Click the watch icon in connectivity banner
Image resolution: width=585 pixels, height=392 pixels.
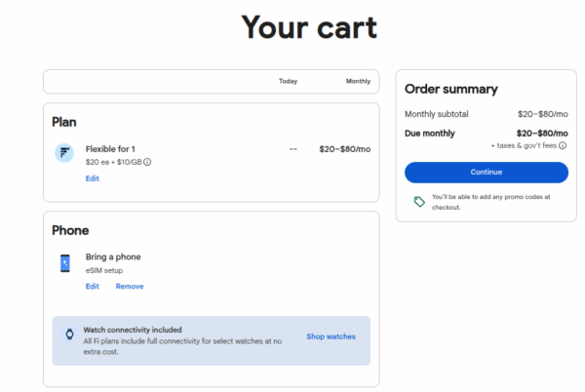click(69, 334)
